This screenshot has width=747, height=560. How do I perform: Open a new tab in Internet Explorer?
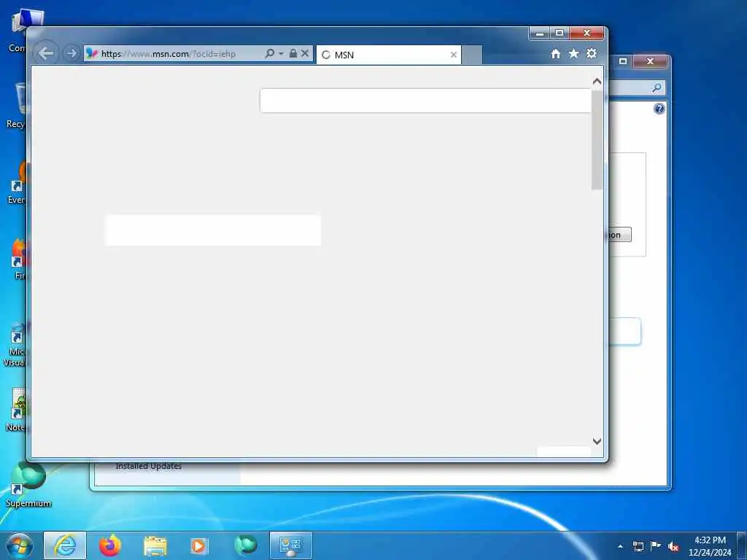[x=472, y=55]
